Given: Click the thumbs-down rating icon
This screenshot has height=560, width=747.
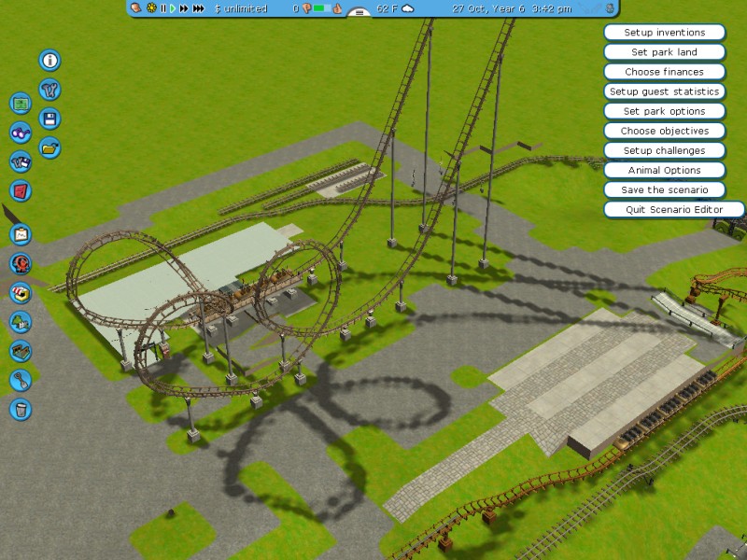Looking at the screenshot, I should click(x=307, y=8).
